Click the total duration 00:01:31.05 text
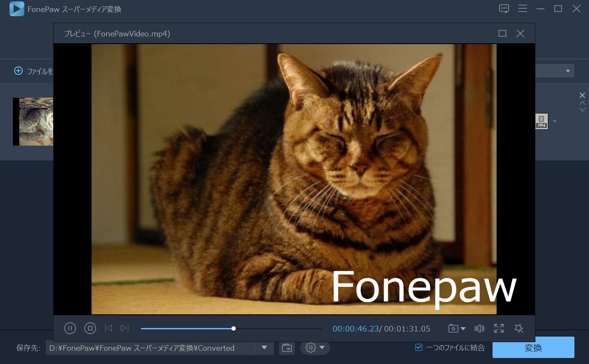This screenshot has height=364, width=589. coord(407,329)
